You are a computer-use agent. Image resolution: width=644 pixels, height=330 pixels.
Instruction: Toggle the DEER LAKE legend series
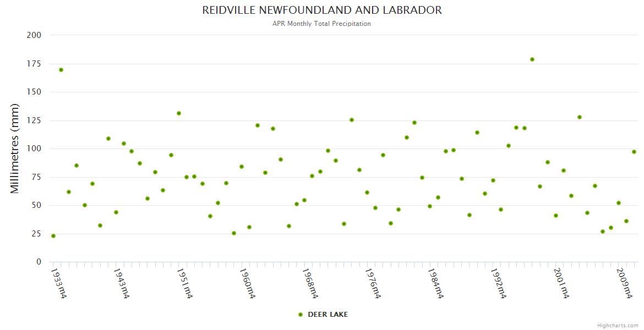pyautogui.click(x=327, y=315)
